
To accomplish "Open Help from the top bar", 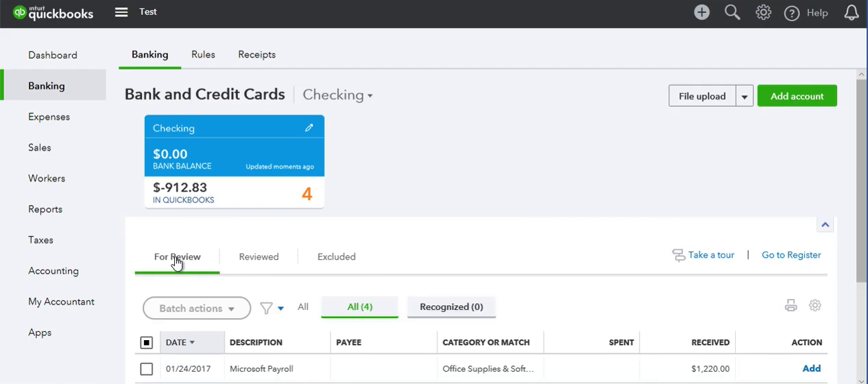I will [x=806, y=13].
